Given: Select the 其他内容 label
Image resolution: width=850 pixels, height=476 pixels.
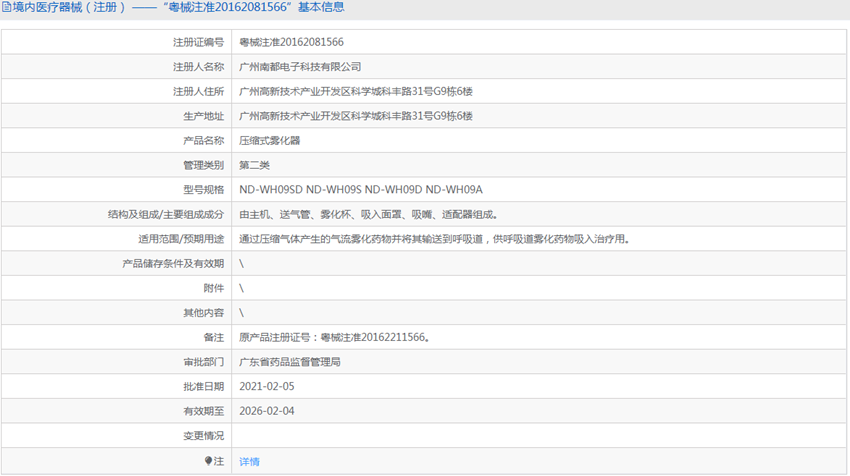Looking at the screenshot, I should pos(203,313).
